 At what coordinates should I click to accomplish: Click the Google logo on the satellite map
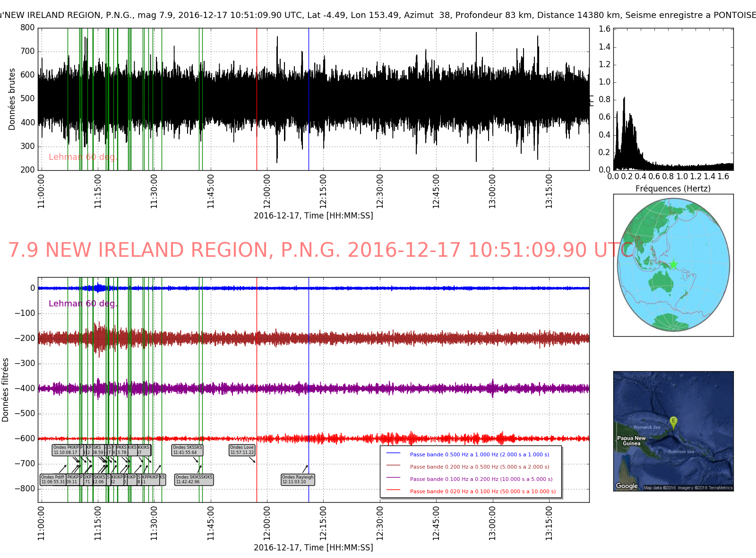627,486
